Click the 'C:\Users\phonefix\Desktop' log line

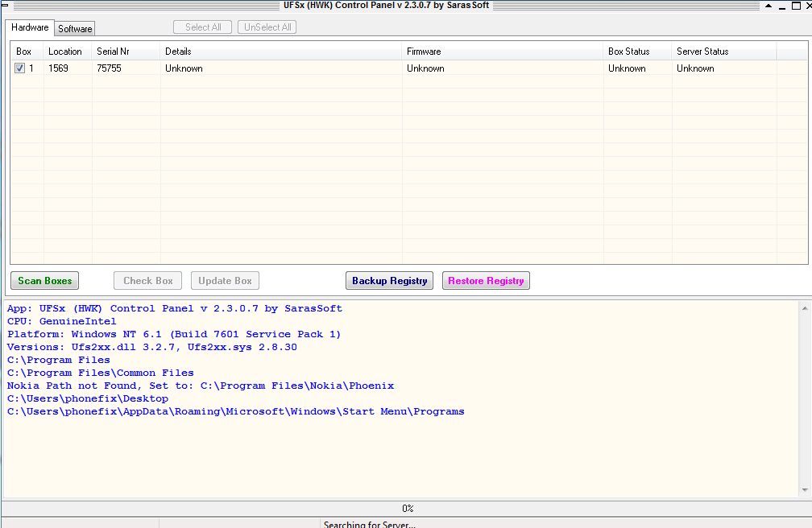(88, 398)
